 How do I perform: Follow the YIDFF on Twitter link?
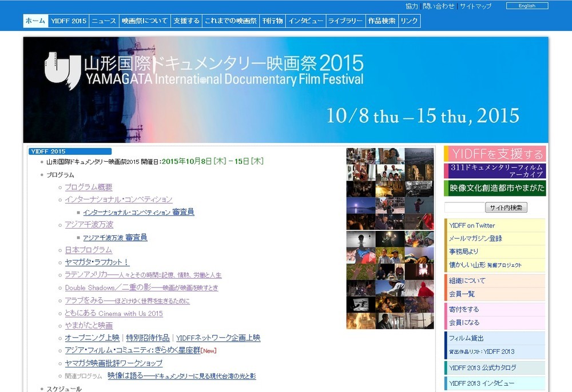click(472, 225)
